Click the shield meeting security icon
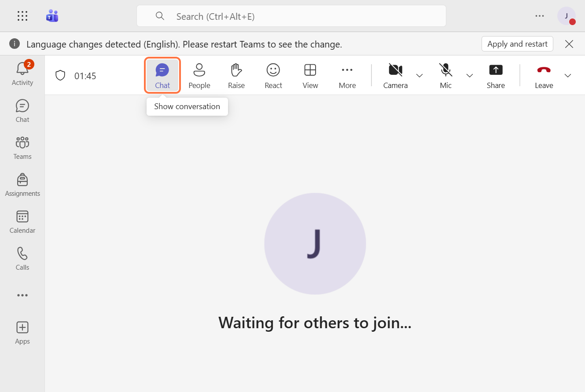 [60, 76]
